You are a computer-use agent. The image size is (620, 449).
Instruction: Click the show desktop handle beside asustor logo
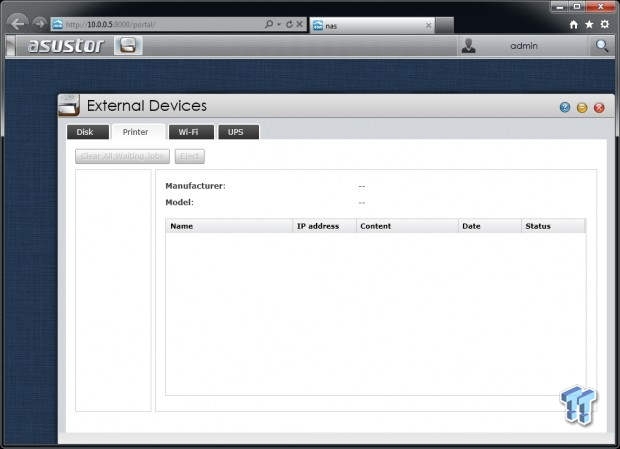(x=11, y=46)
